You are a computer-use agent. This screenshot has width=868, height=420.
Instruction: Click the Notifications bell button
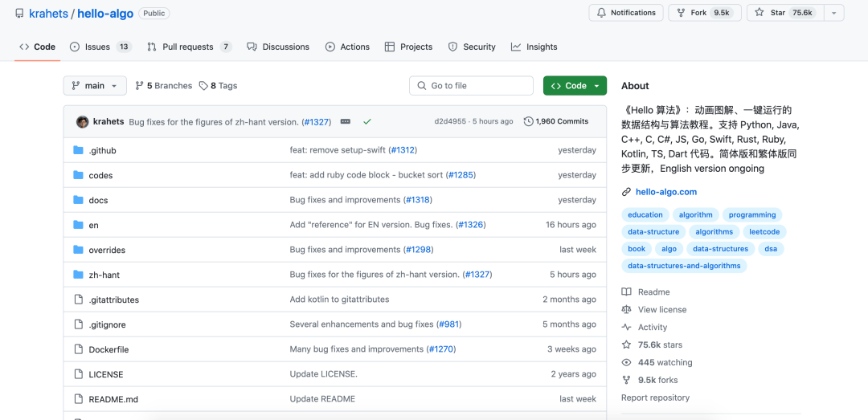pos(626,13)
